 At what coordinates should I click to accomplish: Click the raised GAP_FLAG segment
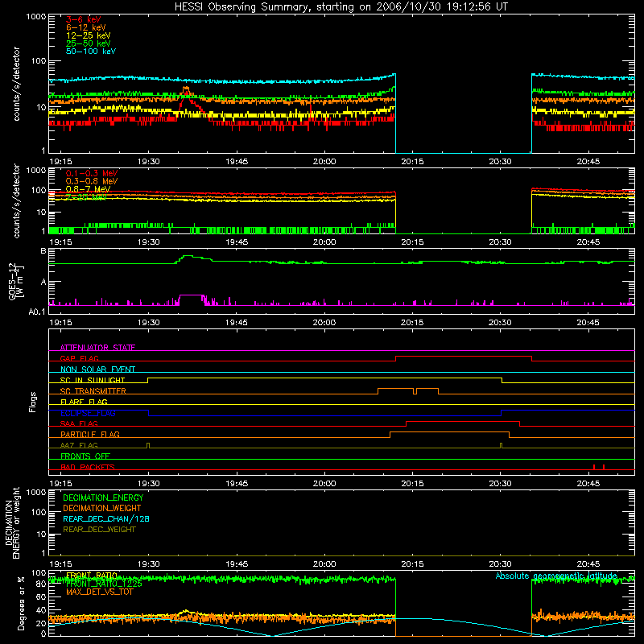click(x=464, y=357)
